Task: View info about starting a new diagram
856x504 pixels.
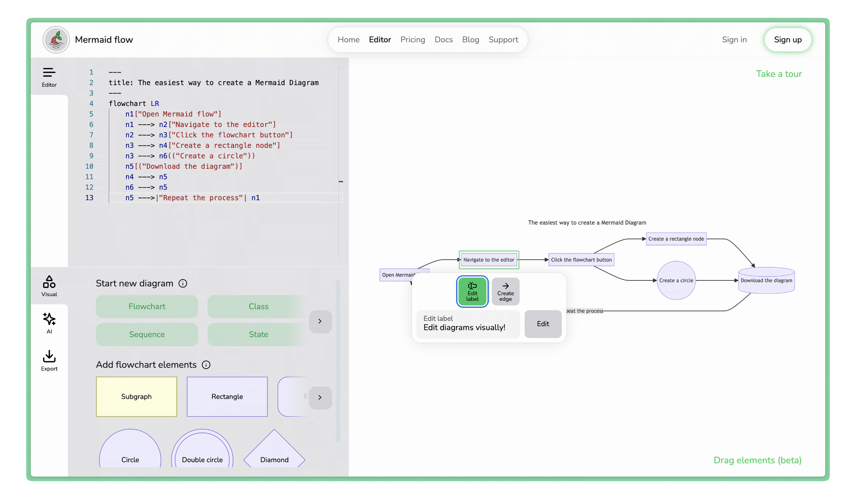Action: pyautogui.click(x=183, y=283)
